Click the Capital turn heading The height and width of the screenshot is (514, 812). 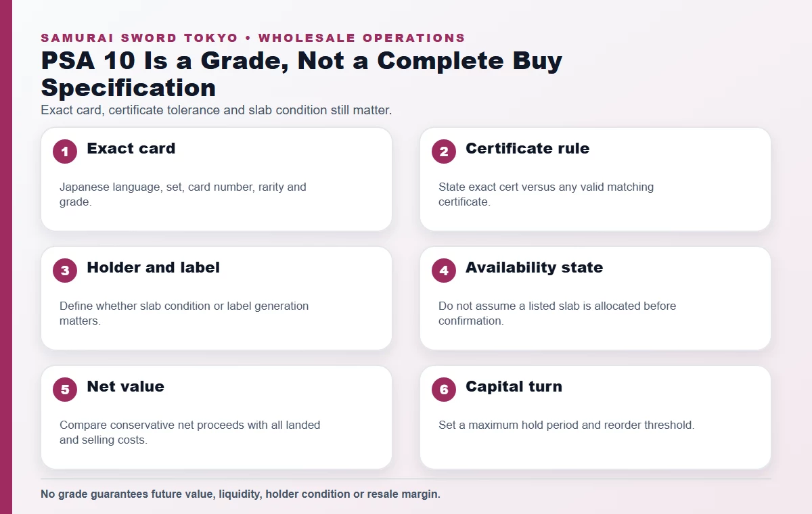[x=514, y=387]
